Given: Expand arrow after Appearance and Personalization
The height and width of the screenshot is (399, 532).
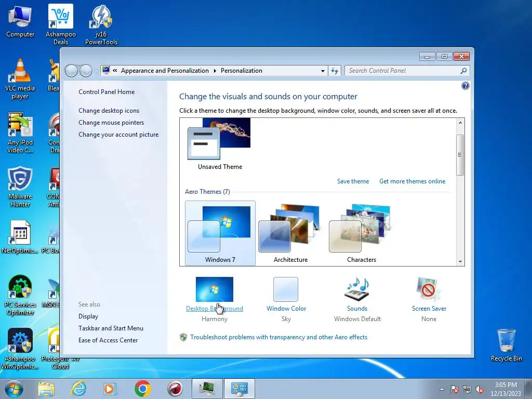Looking at the screenshot, I should coord(215,71).
